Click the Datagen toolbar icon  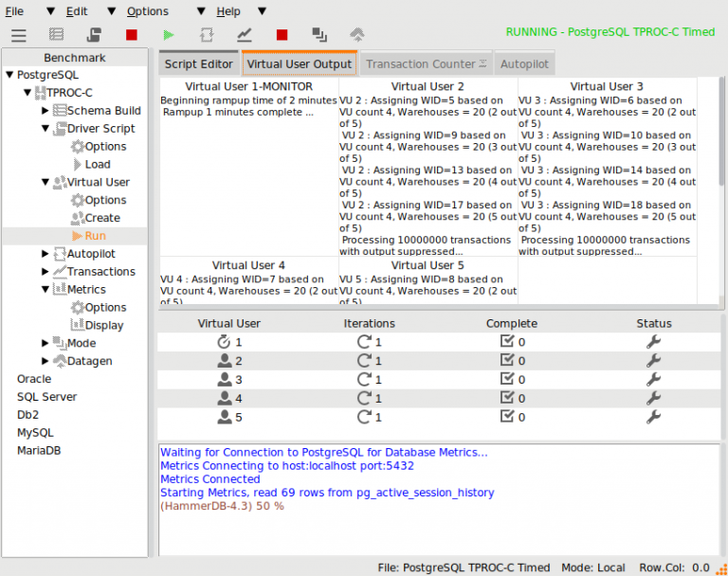(x=358, y=35)
